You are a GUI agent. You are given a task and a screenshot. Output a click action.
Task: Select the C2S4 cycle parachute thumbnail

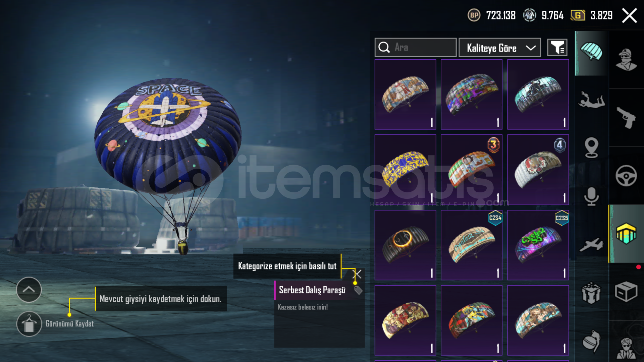tap(472, 245)
